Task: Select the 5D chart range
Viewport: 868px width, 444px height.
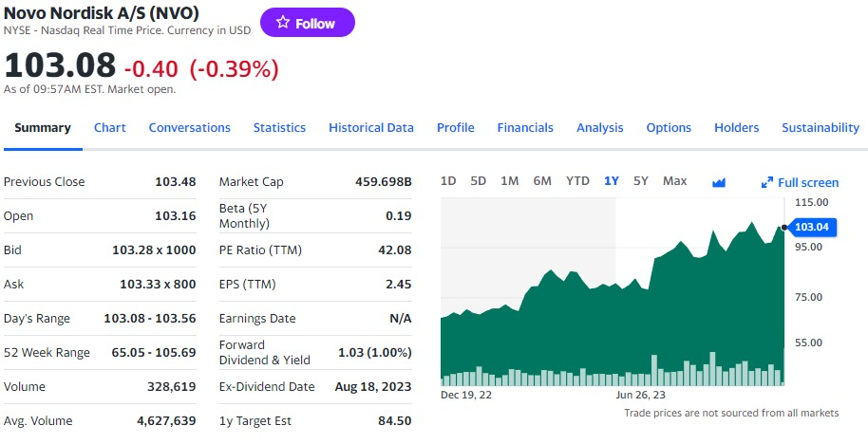Action: tap(479, 181)
